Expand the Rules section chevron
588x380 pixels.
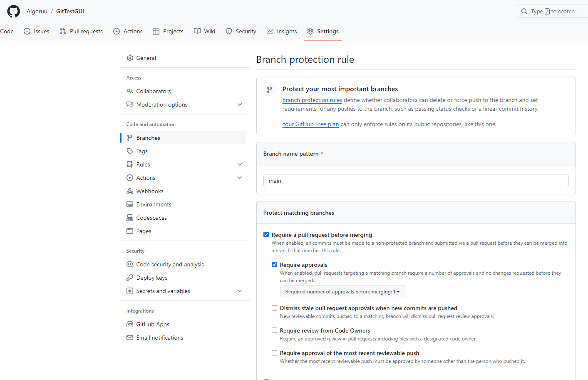click(x=240, y=164)
